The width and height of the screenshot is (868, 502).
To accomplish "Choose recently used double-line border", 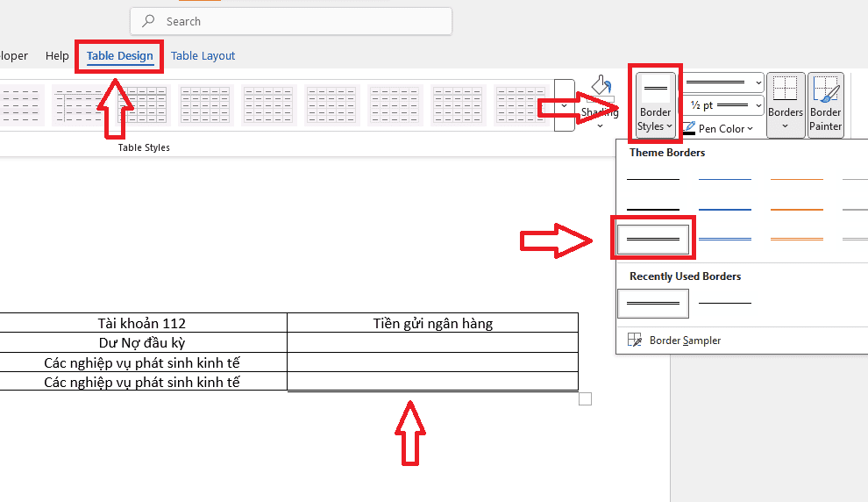I will tap(653, 303).
